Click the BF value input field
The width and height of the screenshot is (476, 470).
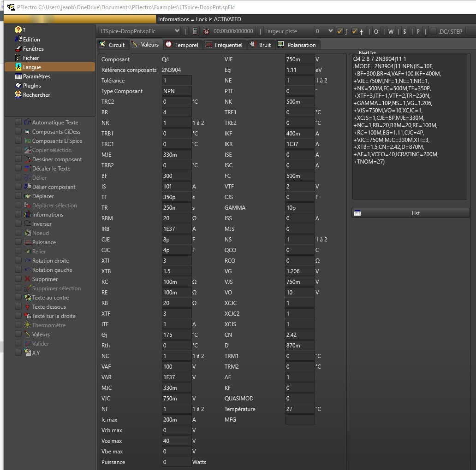click(176, 176)
